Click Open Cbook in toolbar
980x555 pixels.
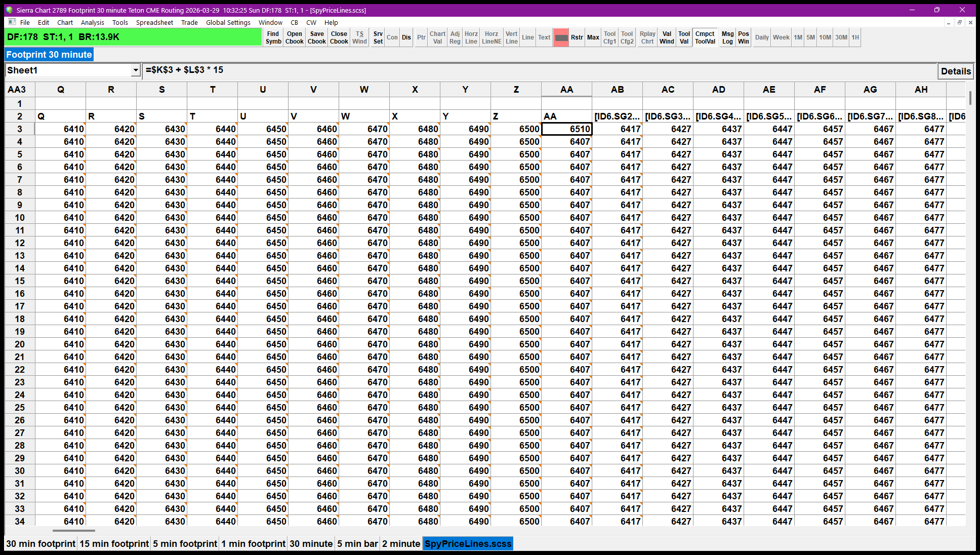294,37
